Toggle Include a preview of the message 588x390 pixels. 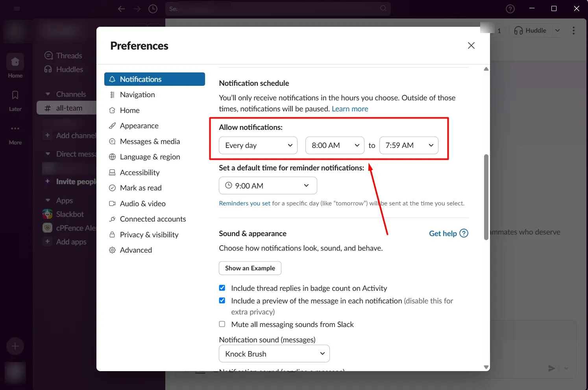(x=222, y=301)
